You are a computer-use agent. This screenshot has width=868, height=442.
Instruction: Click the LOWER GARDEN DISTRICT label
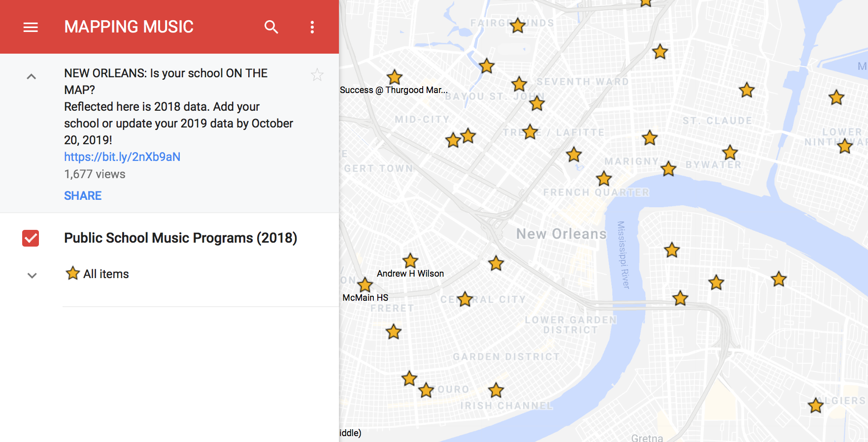point(570,325)
